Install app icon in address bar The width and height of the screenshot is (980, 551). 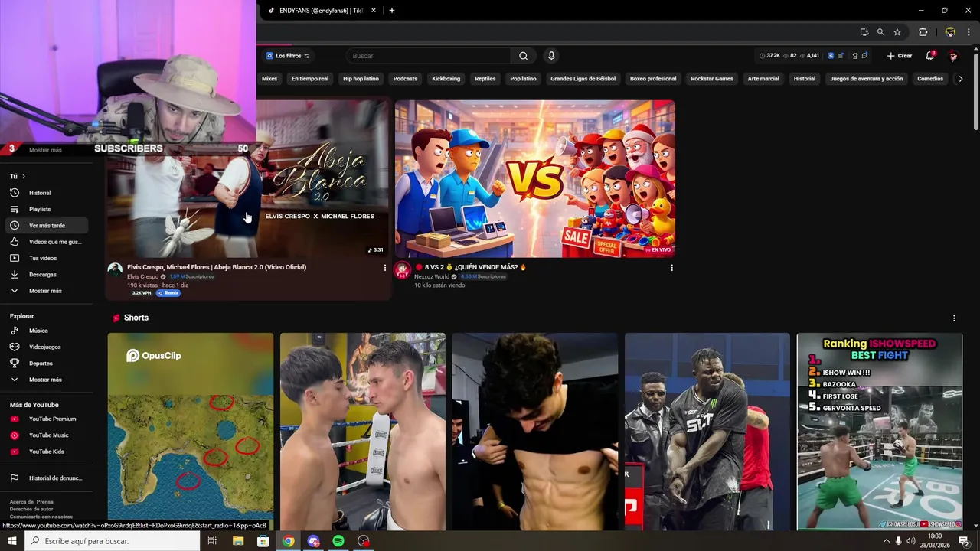tap(864, 32)
